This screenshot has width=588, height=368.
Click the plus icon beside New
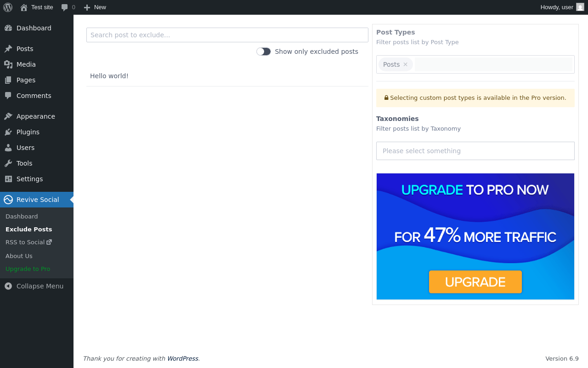87,7
